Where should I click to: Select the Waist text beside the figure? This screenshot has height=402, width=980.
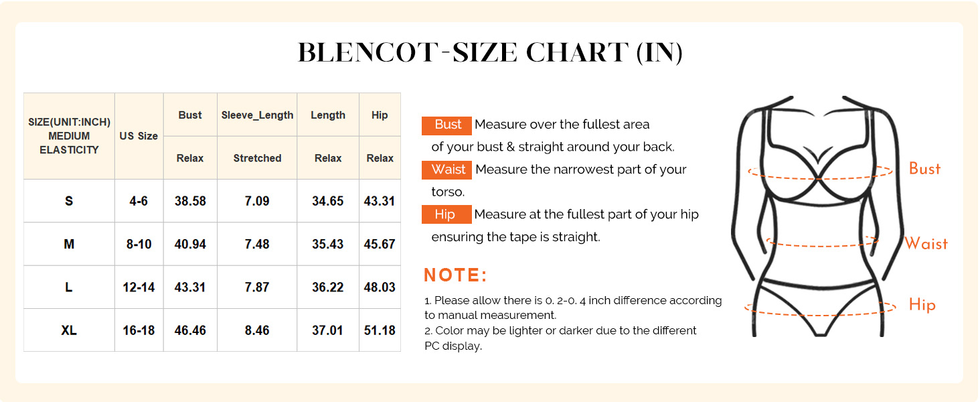tap(926, 243)
